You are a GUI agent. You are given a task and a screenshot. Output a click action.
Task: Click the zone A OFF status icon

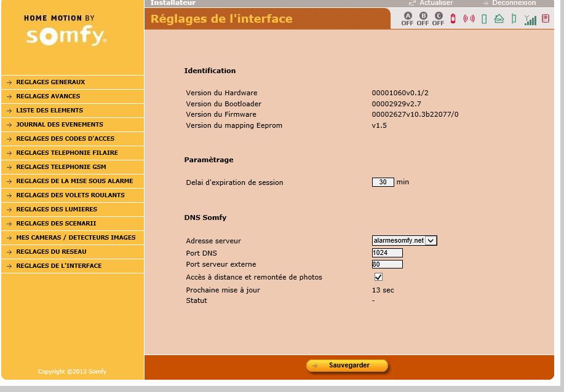click(407, 19)
